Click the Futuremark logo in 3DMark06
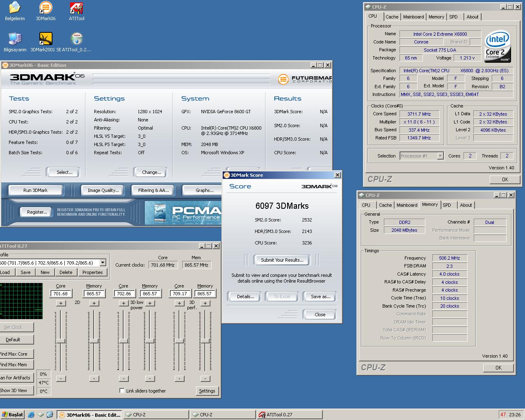 click(x=304, y=79)
